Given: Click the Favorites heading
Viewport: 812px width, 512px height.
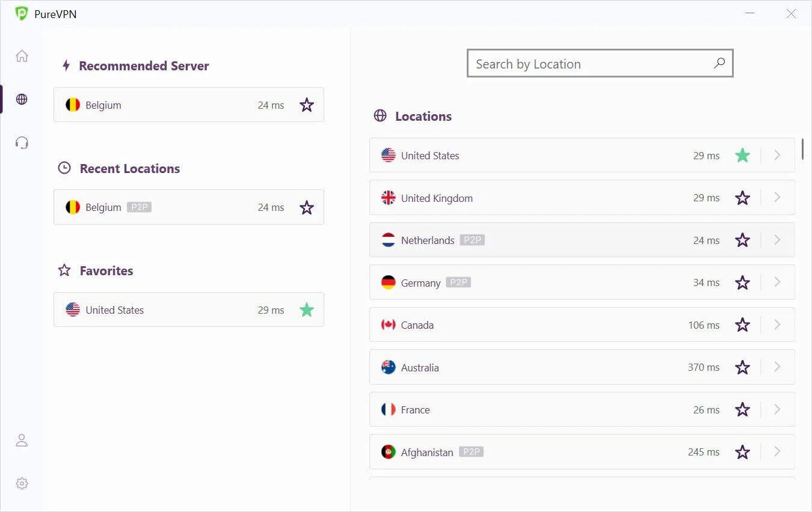Looking at the screenshot, I should [106, 271].
